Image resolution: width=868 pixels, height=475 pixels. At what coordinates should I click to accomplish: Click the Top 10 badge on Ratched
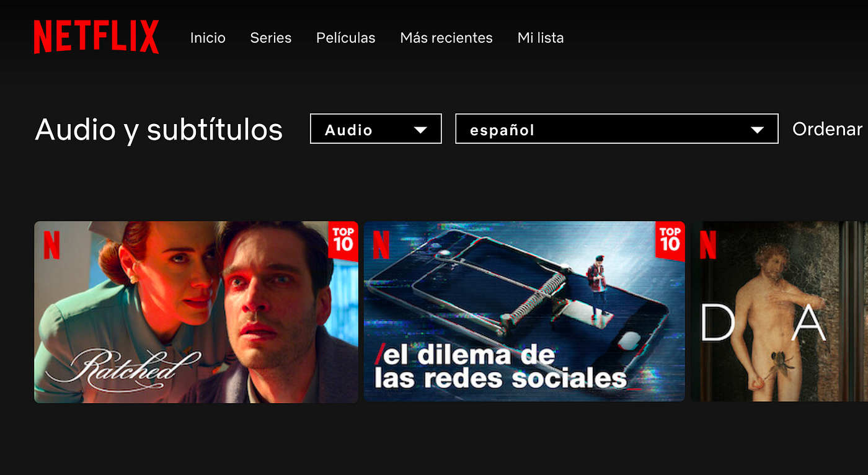(x=343, y=239)
